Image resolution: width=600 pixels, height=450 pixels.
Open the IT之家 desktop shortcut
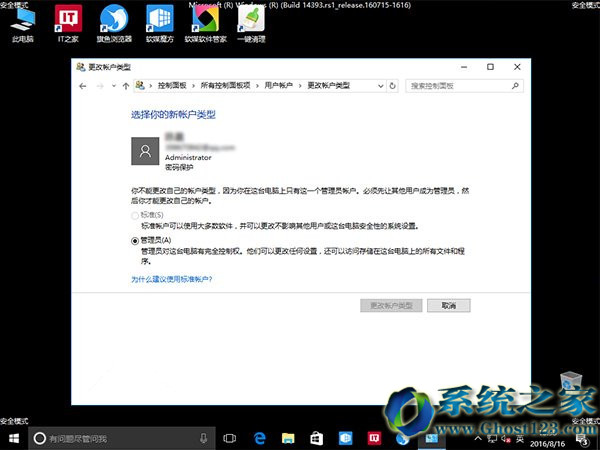(68, 24)
